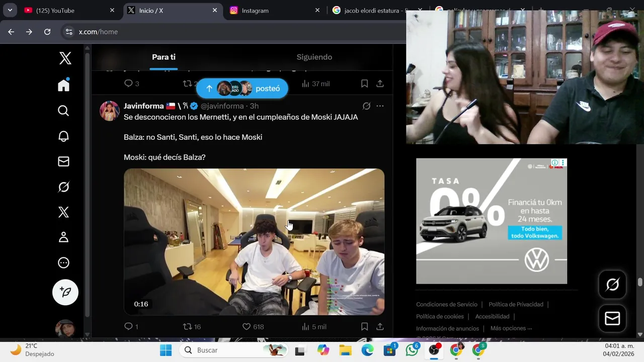The image size is (644, 362).
Task: Open Javinforma profile avatar
Action: 109,111
